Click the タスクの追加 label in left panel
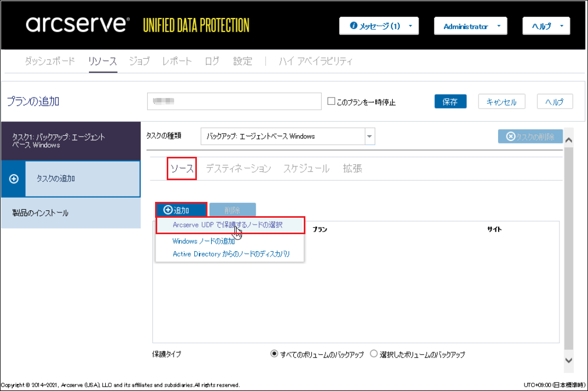Image resolution: width=588 pixels, height=391 pixels. (x=56, y=179)
